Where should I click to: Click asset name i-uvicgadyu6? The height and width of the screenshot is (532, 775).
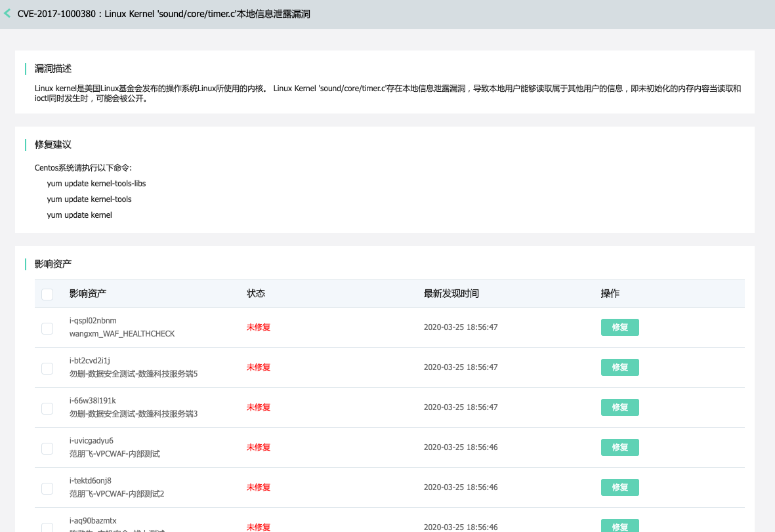point(91,440)
